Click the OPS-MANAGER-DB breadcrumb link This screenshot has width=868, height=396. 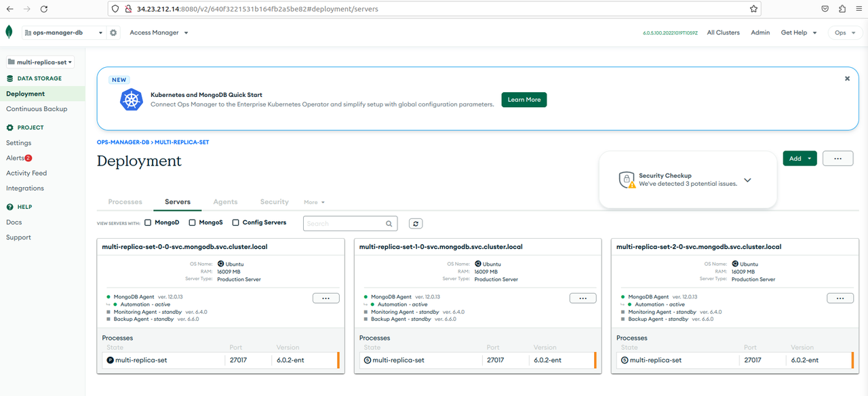tap(123, 142)
